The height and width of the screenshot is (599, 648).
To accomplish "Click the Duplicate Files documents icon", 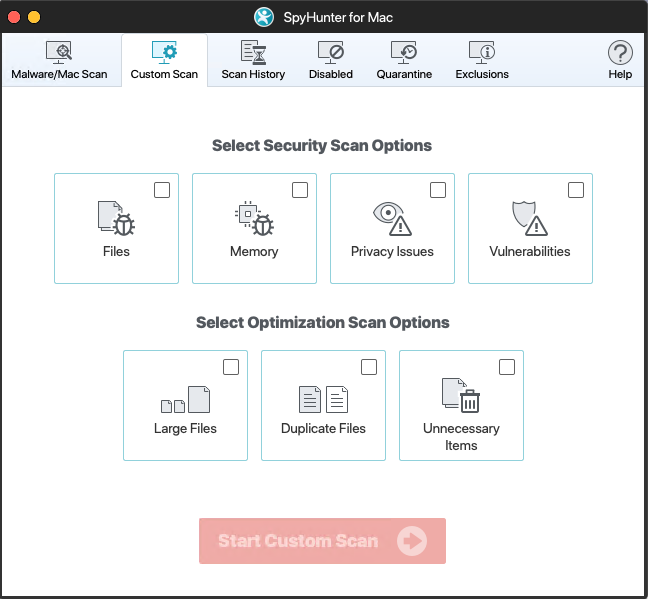I will click(323, 399).
